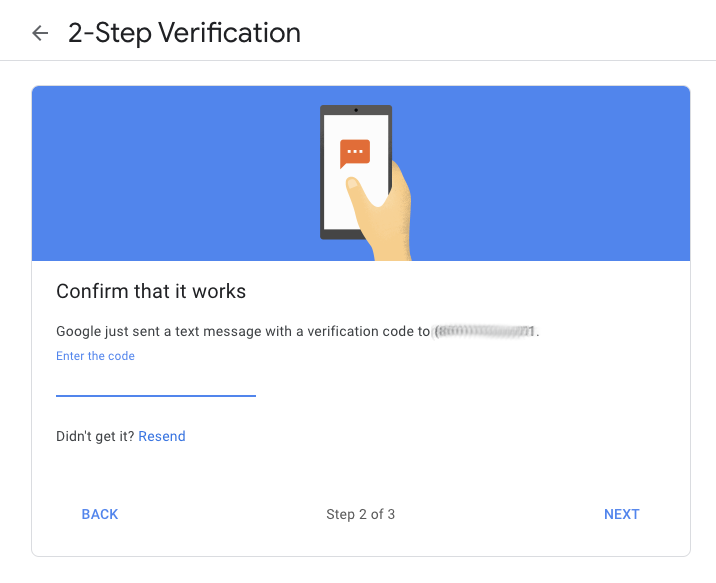Proceed with the NEXT button
The height and width of the screenshot is (583, 716).
point(621,514)
